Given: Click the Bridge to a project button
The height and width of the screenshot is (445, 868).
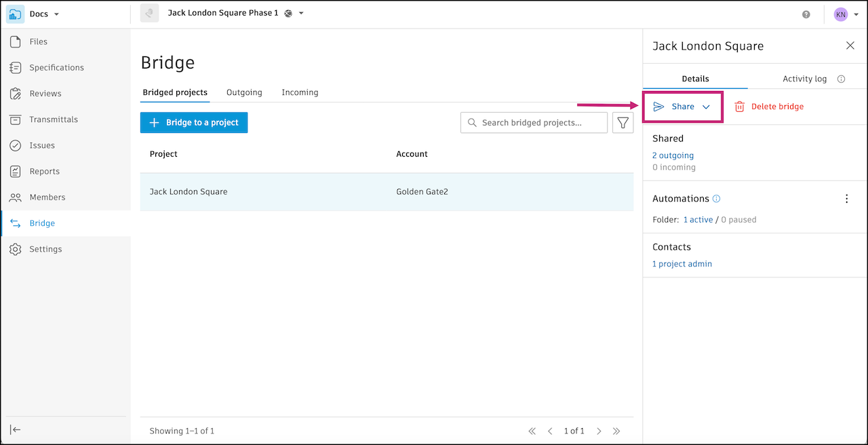Looking at the screenshot, I should (194, 122).
